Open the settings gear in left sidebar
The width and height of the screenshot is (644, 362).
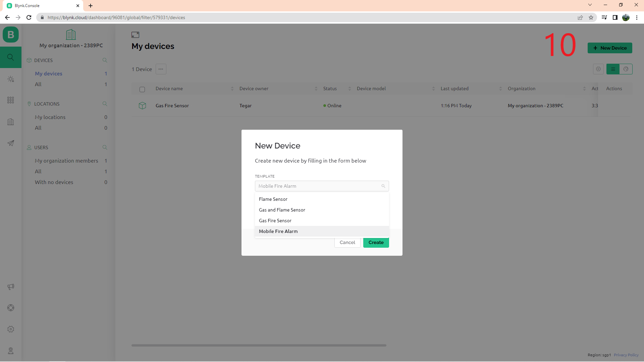[11, 329]
